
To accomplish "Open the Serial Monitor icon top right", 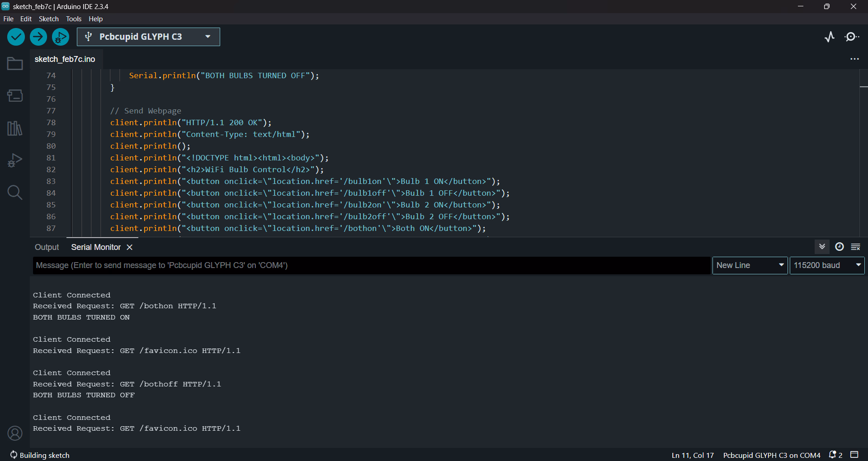I will (x=852, y=37).
